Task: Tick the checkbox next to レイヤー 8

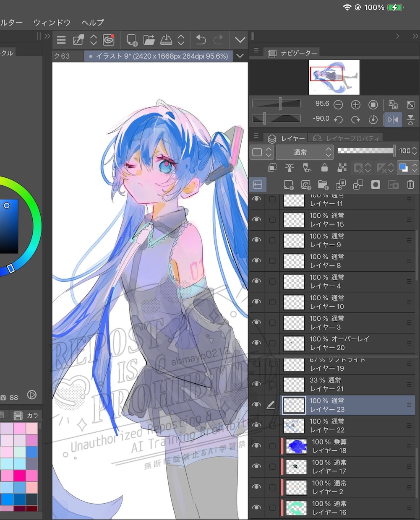Action: coord(272,261)
